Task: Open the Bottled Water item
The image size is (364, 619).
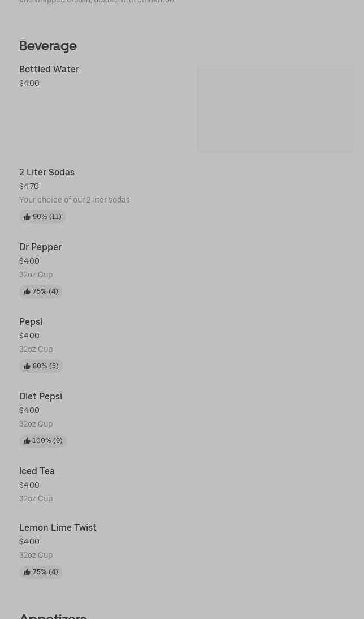Action: click(49, 70)
